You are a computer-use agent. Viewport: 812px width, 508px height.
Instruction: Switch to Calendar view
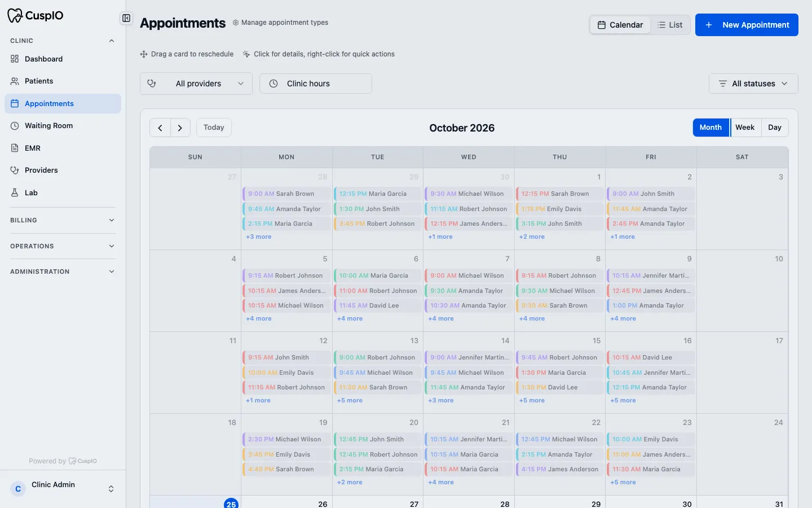(x=620, y=25)
